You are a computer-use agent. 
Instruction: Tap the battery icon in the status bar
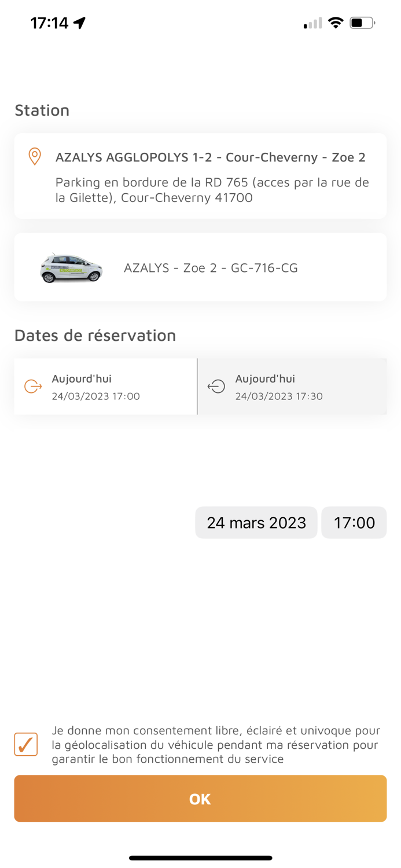[363, 23]
